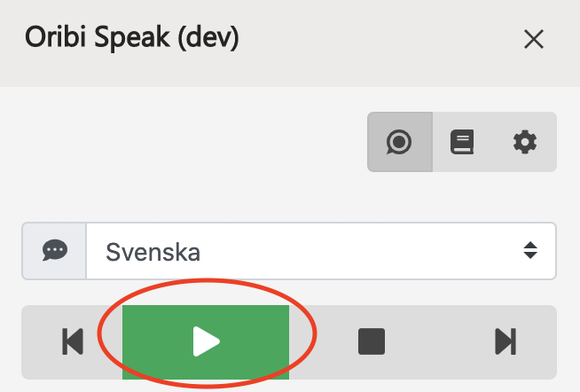
Task: Select the skip-to-start arrow icon
Action: pyautogui.click(x=73, y=341)
